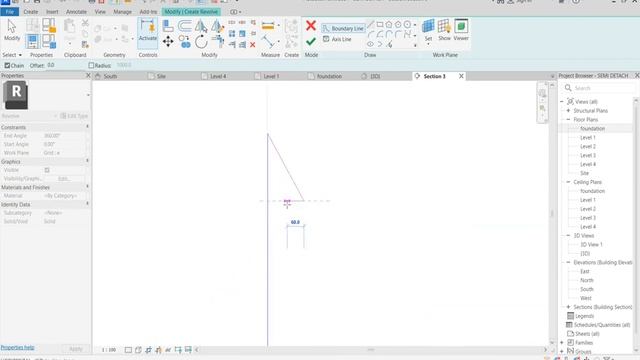
Task: Click the Visual Style icon in view bar
Action: [x=138, y=350]
